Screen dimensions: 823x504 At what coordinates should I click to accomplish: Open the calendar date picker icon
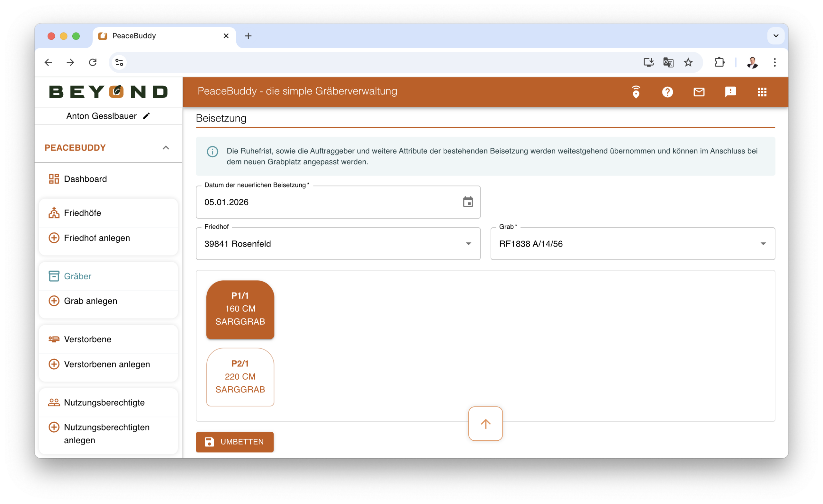tap(468, 202)
